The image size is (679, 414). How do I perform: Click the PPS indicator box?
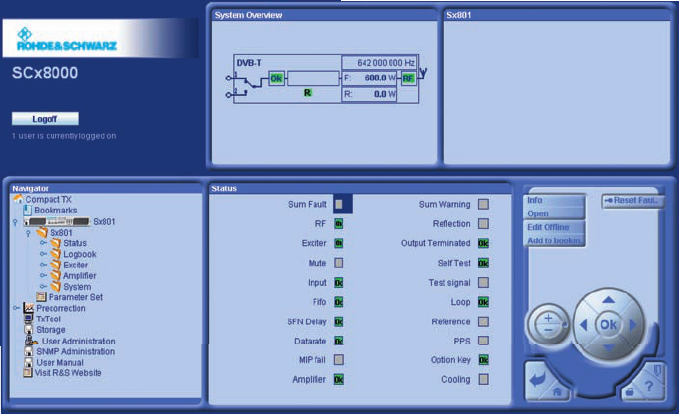(x=483, y=341)
